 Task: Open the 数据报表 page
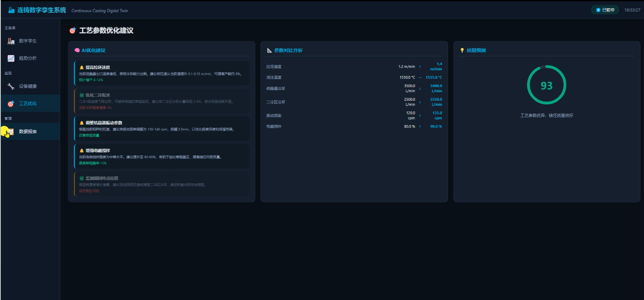tap(30, 131)
